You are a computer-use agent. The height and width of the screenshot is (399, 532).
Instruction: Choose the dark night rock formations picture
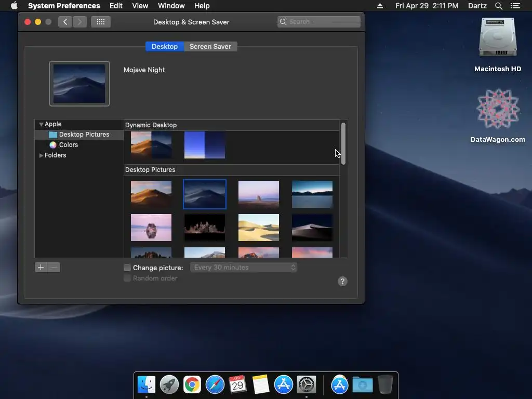205,228
